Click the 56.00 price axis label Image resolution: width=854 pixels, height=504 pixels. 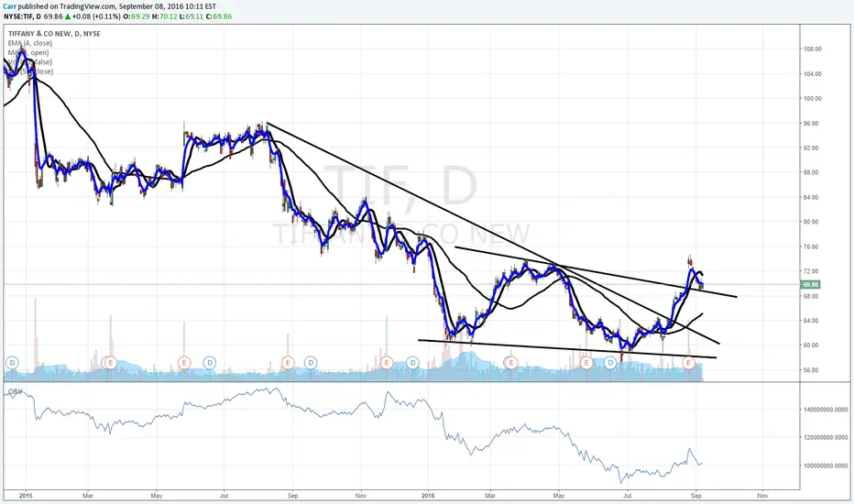pyautogui.click(x=810, y=370)
